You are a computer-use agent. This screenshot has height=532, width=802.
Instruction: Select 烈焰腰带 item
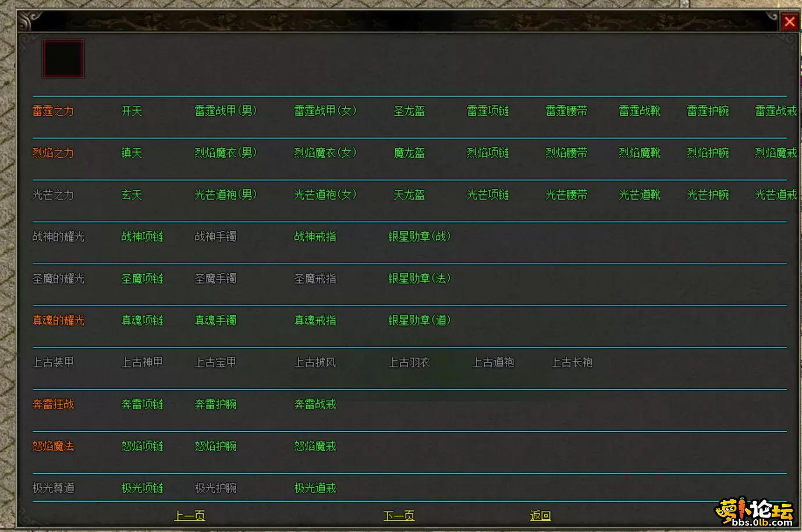[566, 152]
